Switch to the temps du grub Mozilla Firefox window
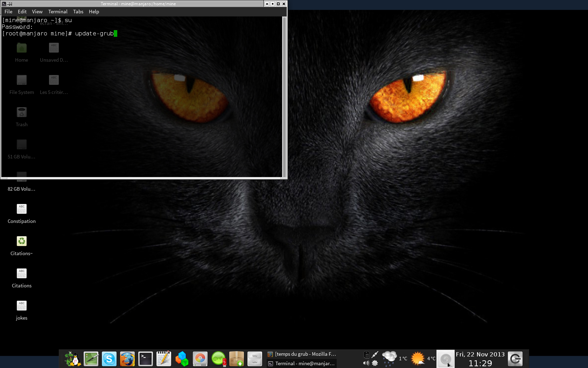588x368 pixels. pos(302,354)
